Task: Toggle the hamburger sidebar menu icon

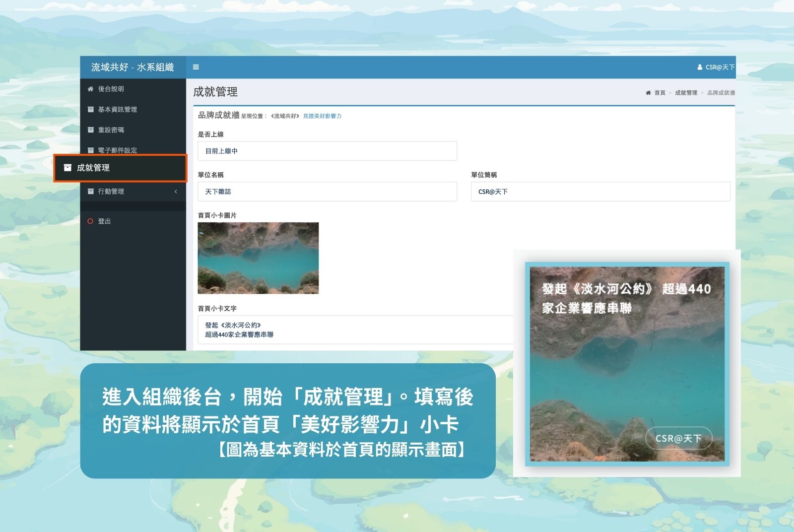Action: pos(196,67)
